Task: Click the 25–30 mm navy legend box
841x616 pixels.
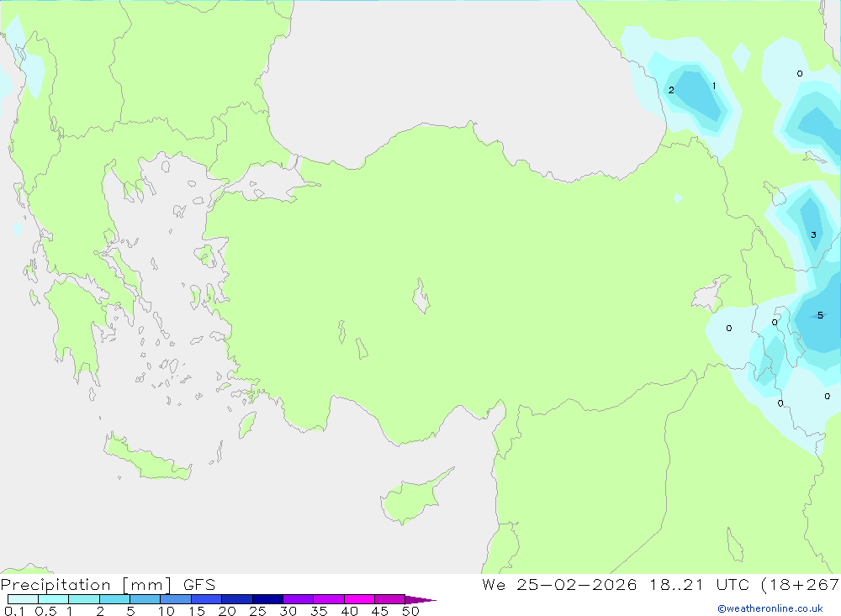Action: [x=267, y=599]
